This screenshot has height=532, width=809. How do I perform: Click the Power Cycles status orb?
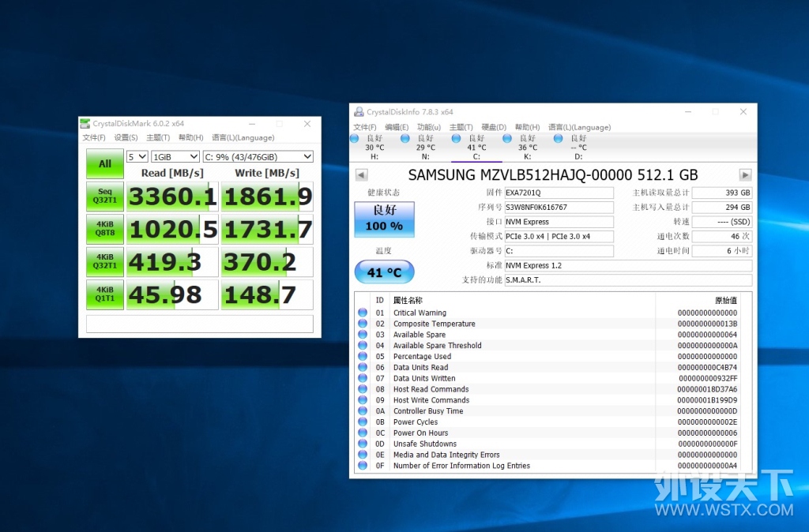(363, 421)
